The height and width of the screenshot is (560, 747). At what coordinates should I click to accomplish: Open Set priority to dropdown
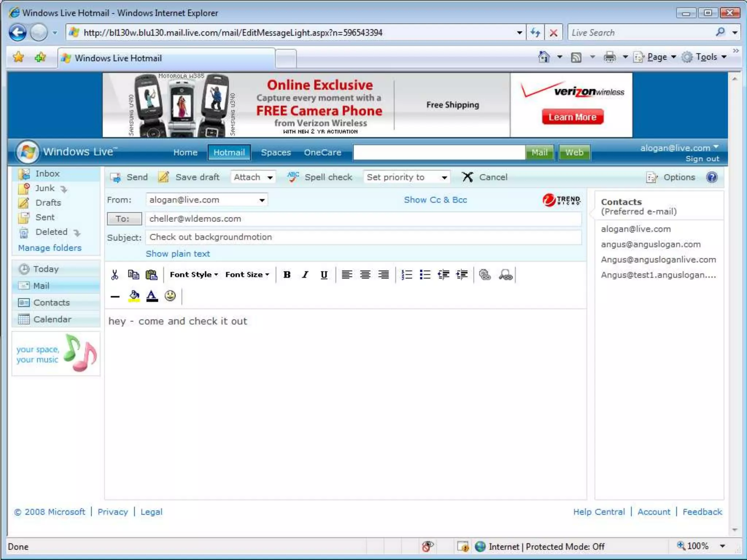(x=407, y=177)
